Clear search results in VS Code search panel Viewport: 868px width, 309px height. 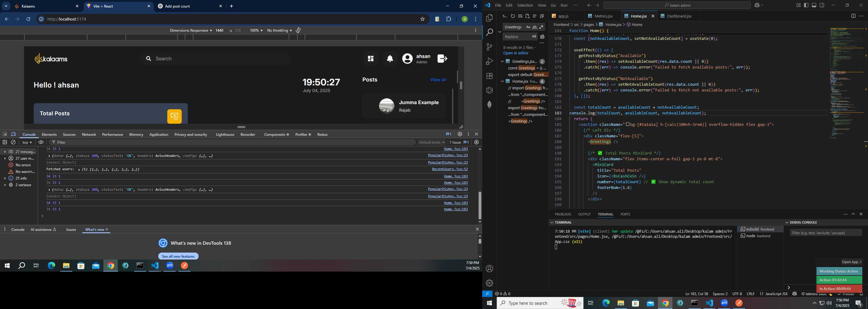pos(520,16)
